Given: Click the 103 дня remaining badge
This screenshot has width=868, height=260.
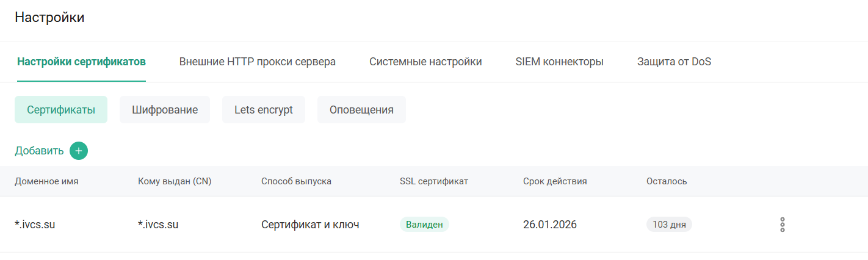Looking at the screenshot, I should 669,225.
